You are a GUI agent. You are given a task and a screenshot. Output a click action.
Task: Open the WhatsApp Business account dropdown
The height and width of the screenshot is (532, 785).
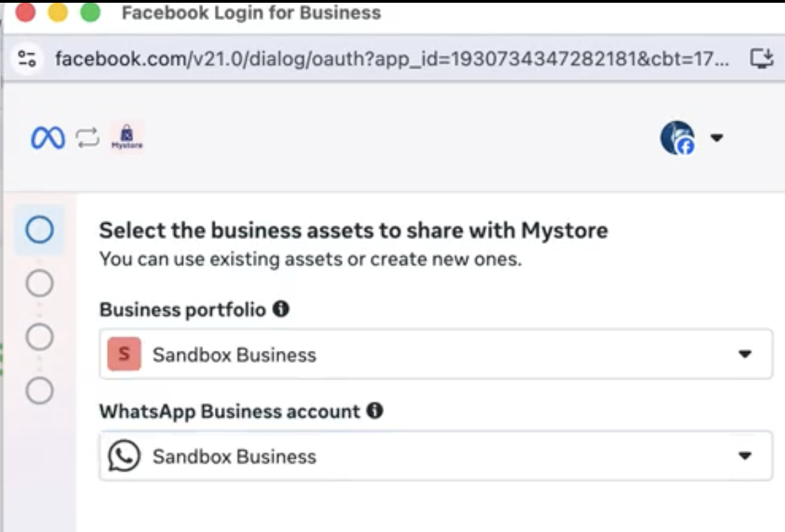pos(435,456)
